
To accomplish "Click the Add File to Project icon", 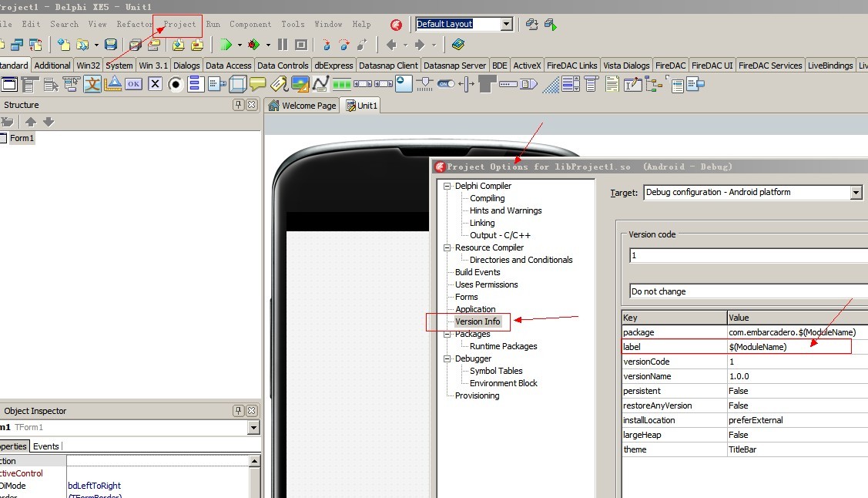I will point(178,44).
